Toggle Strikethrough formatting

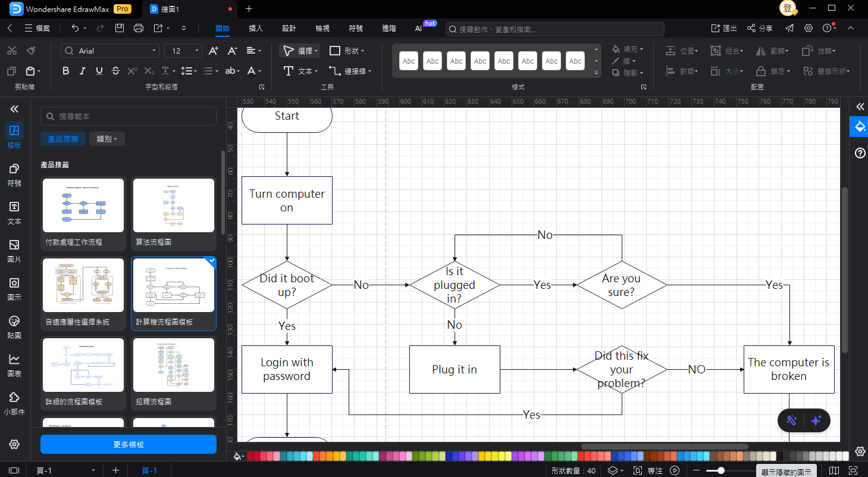click(x=116, y=71)
